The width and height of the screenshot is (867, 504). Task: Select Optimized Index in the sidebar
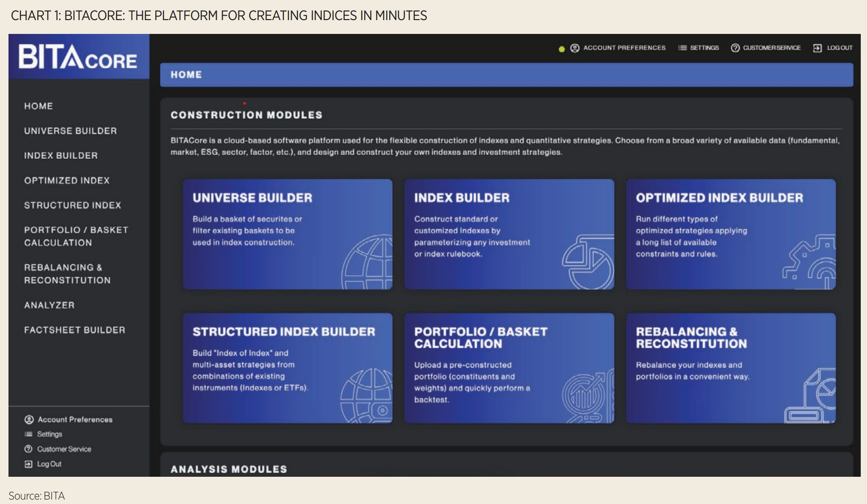click(67, 180)
